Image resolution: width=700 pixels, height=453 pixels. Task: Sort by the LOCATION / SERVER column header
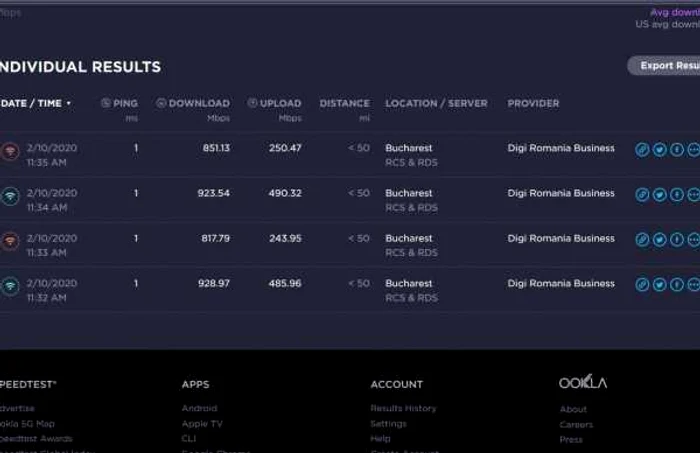tap(437, 104)
